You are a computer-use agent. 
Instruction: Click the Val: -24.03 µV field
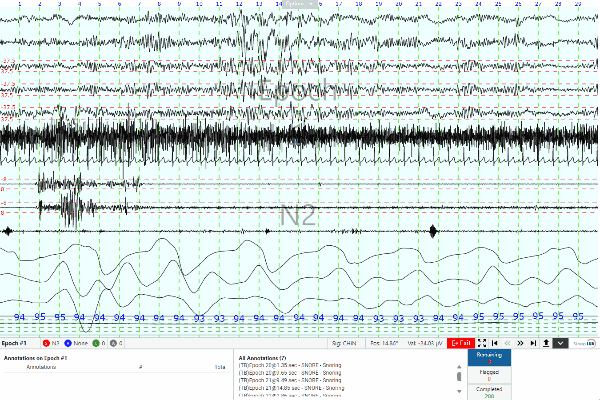(x=425, y=343)
